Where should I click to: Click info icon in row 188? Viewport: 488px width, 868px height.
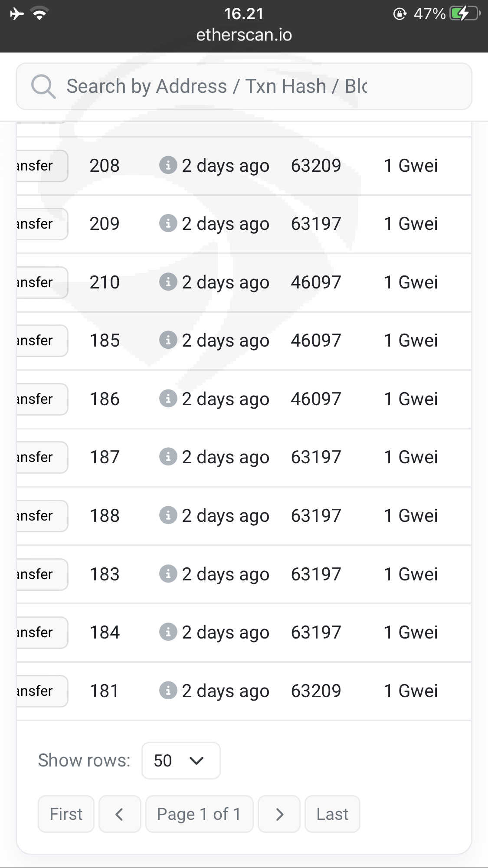(168, 515)
